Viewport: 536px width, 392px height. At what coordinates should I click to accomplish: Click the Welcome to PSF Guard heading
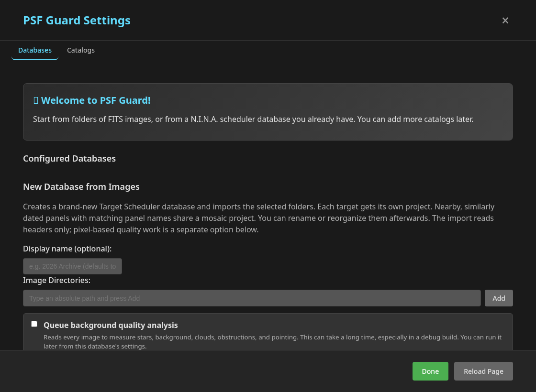coord(96,100)
